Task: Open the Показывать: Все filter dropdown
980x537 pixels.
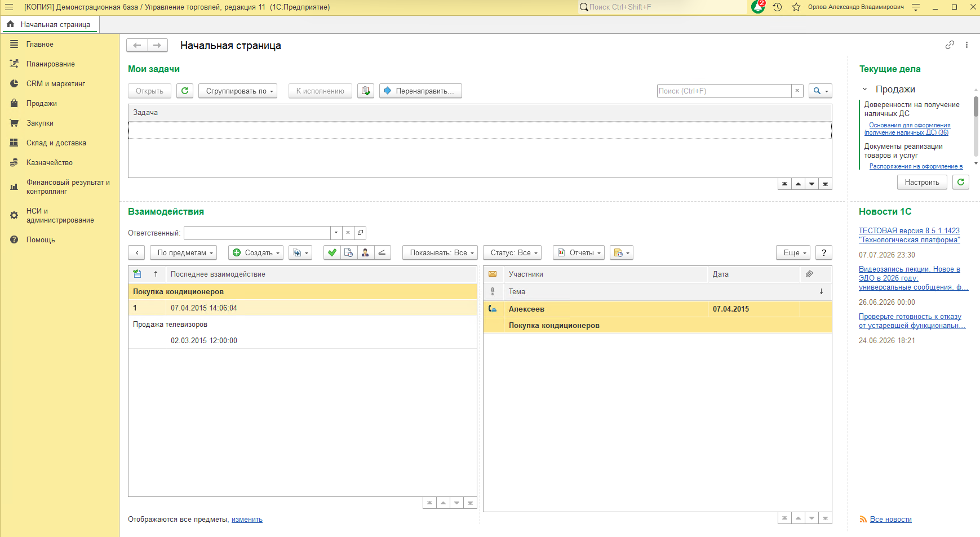Action: (440, 252)
